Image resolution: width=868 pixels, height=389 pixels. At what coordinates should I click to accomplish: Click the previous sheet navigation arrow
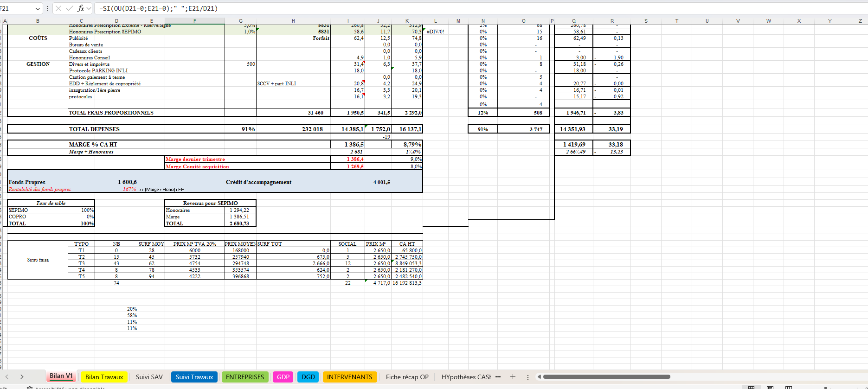tap(6, 377)
